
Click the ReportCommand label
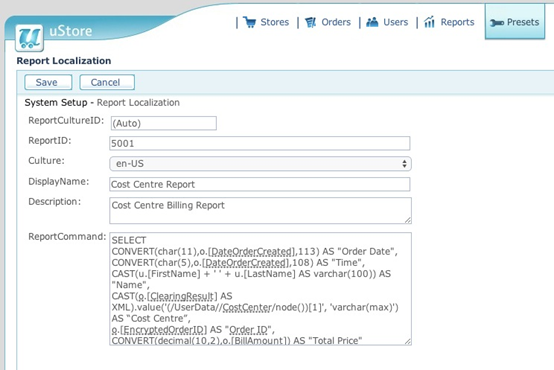point(67,237)
